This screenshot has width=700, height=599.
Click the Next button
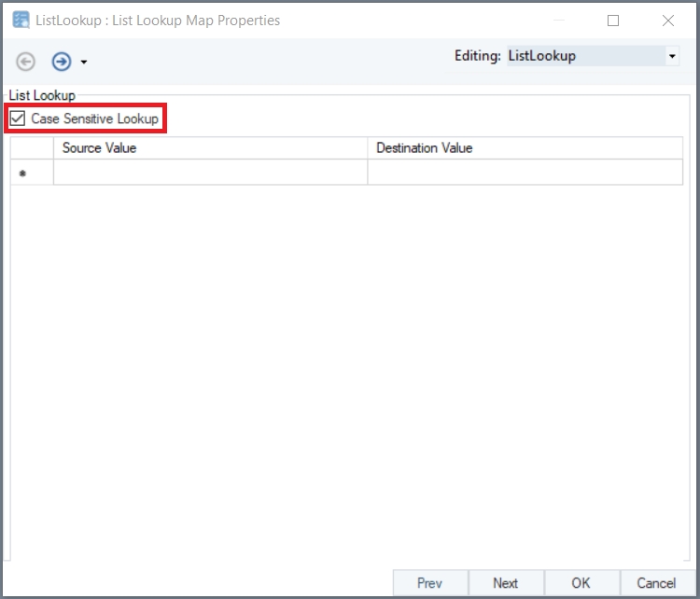point(506,583)
